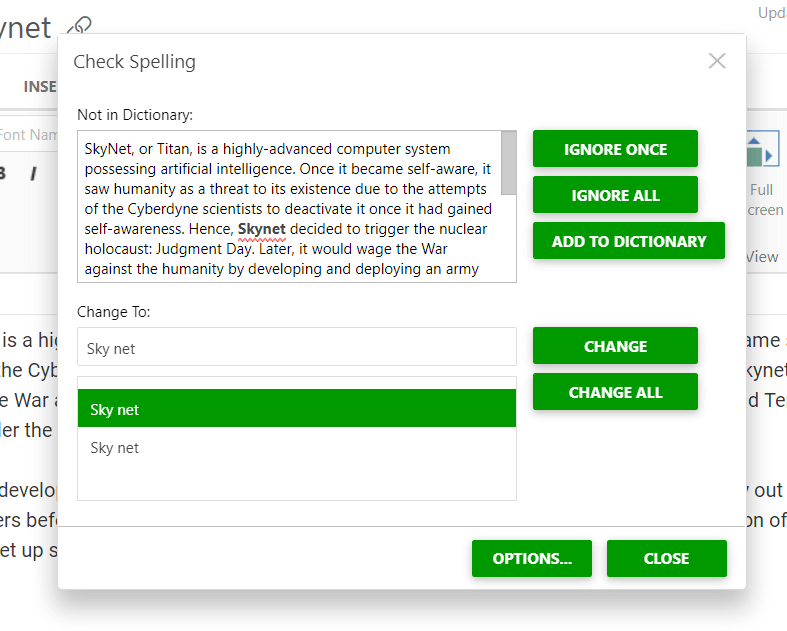Screen dimensions: 787x631
Task: Click the Italic formatting icon behind dialog
Action: (x=33, y=174)
